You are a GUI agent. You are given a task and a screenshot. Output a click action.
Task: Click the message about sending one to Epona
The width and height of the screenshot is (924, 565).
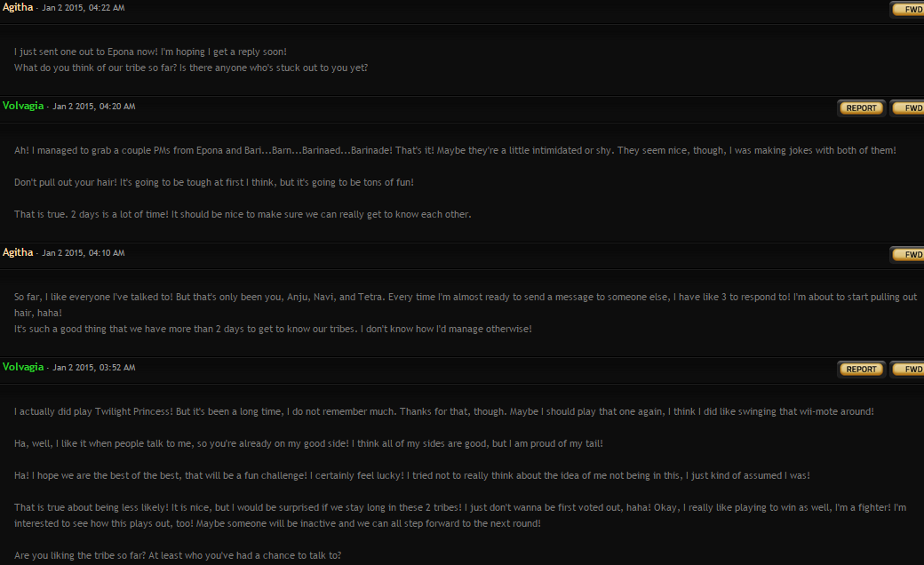[x=150, y=52]
